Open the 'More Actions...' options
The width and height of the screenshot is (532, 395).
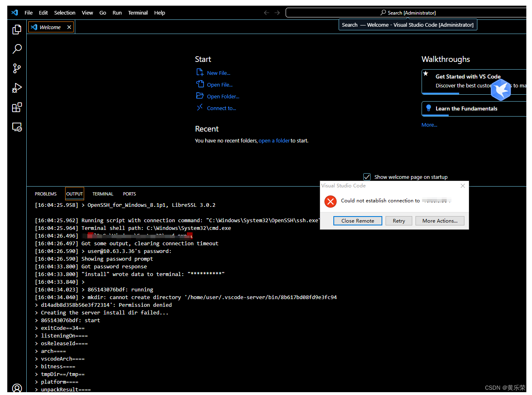coord(440,221)
